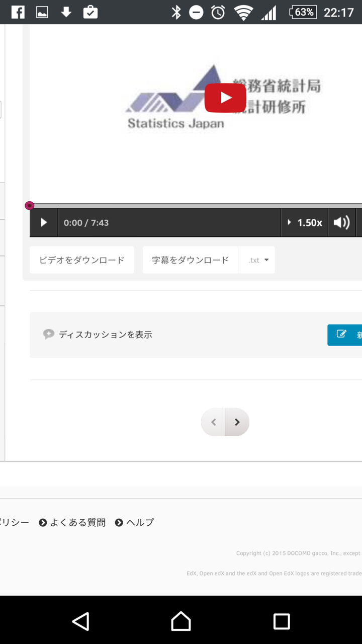The height and width of the screenshot is (644, 362).
Task: Tap the Android recent apps button
Action: (x=282, y=621)
